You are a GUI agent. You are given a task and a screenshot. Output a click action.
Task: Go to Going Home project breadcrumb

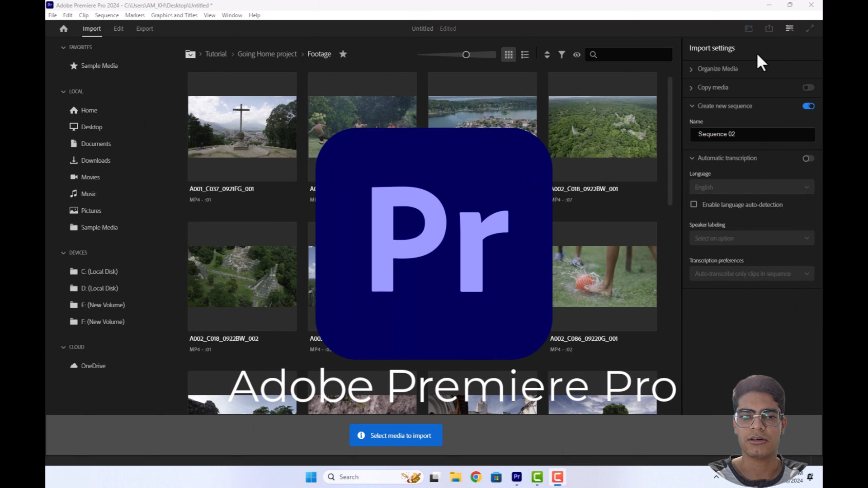pos(267,54)
